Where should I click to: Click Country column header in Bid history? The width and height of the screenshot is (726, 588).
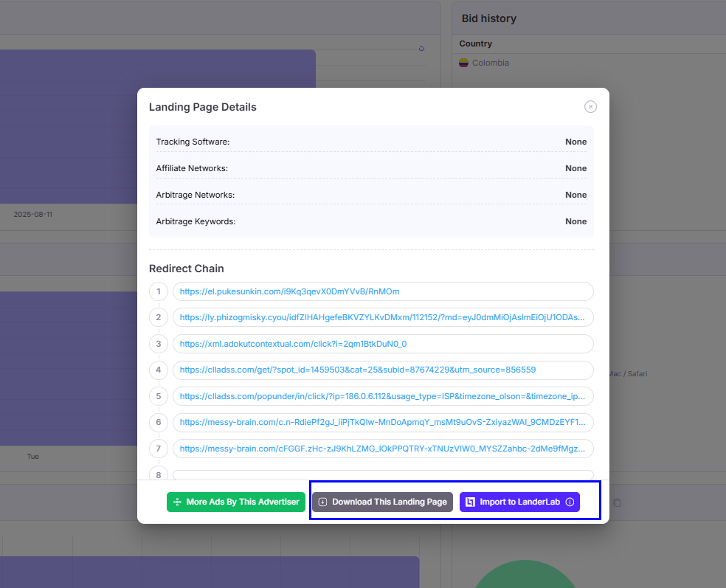click(475, 44)
